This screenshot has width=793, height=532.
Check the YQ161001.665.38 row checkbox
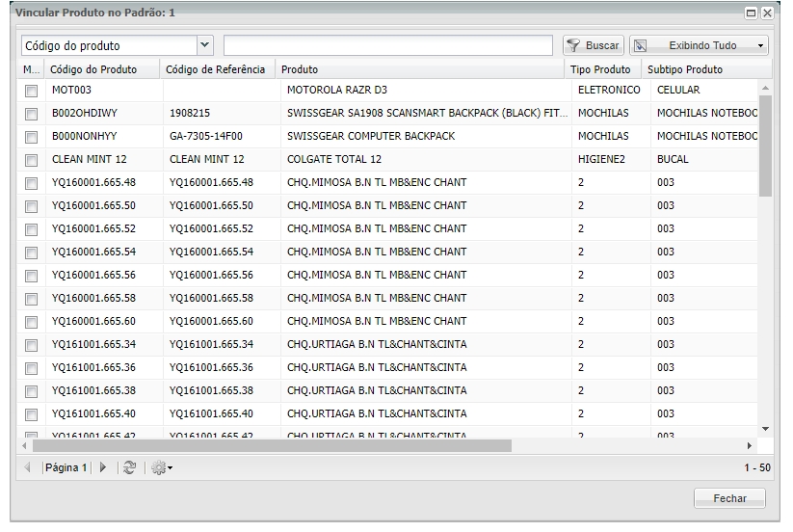tap(32, 391)
